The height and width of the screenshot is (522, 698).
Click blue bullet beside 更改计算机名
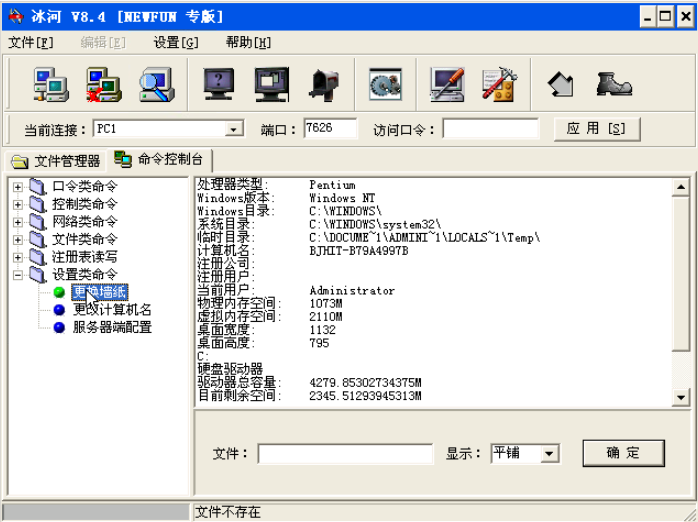click(59, 310)
